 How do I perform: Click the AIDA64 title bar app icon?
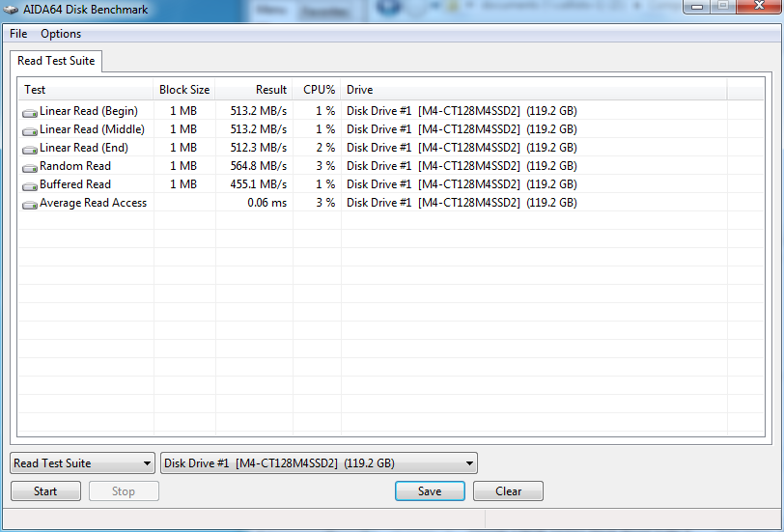coord(11,10)
